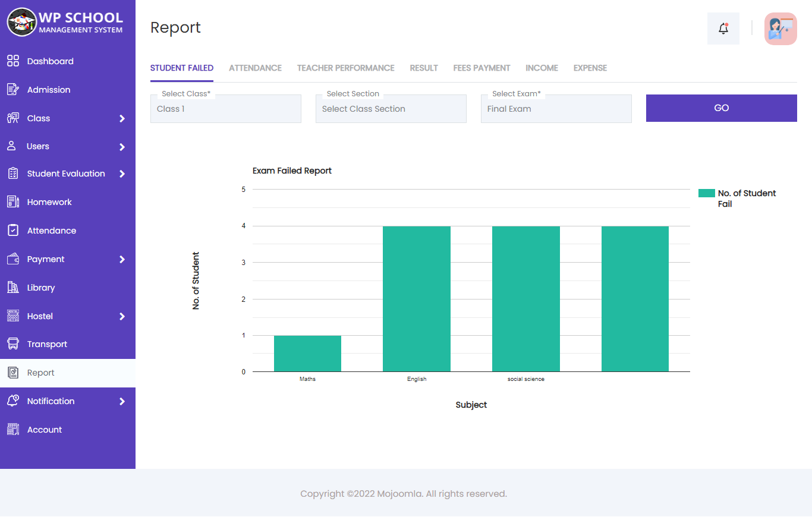This screenshot has width=812, height=517.
Task: Click the Transport bus icon
Action: point(13,344)
